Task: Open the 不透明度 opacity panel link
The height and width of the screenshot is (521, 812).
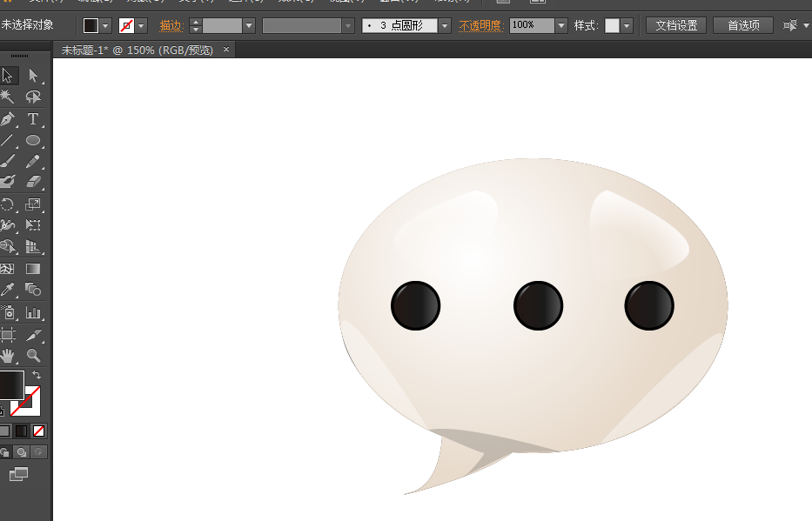Action: 481,25
